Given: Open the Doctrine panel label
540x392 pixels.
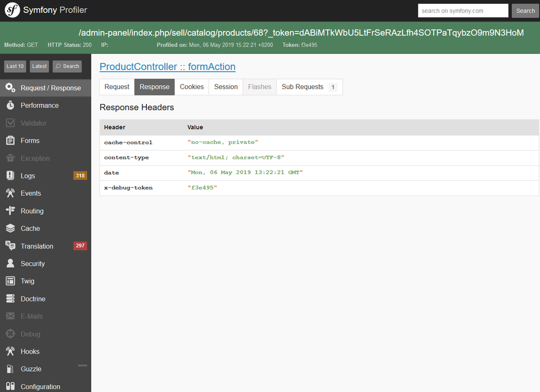Looking at the screenshot, I should (x=33, y=299).
